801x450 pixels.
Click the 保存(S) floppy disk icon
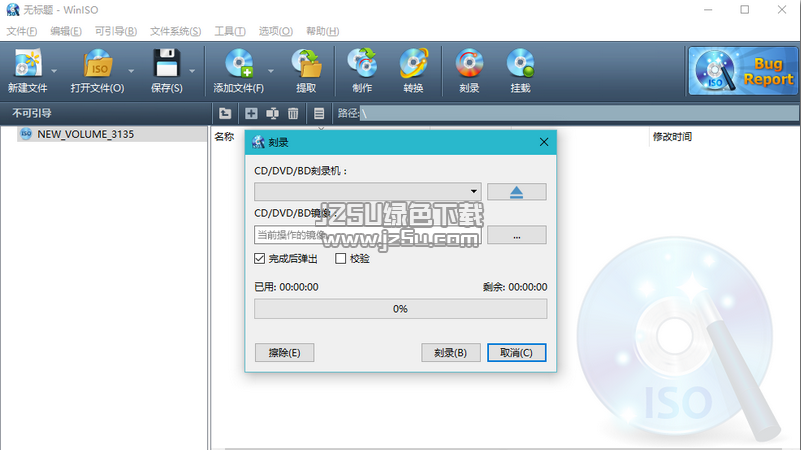(166, 63)
